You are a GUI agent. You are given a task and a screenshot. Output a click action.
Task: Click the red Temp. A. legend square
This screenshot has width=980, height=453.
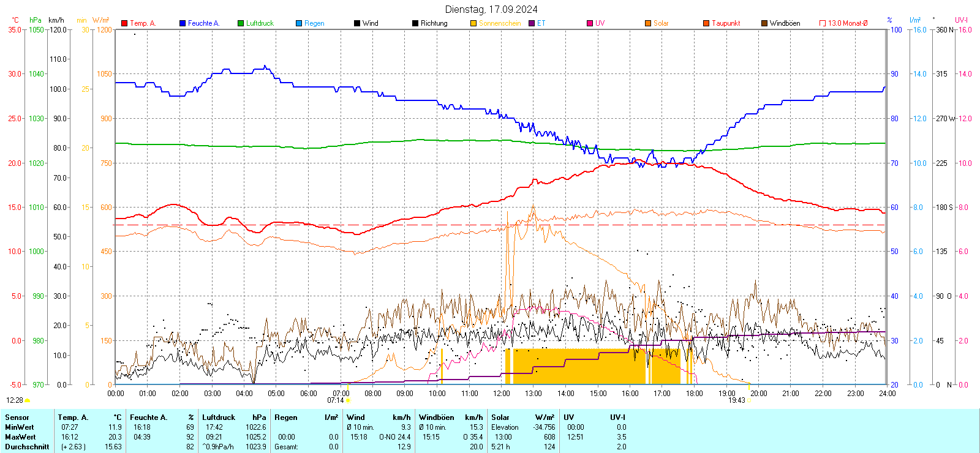click(124, 23)
